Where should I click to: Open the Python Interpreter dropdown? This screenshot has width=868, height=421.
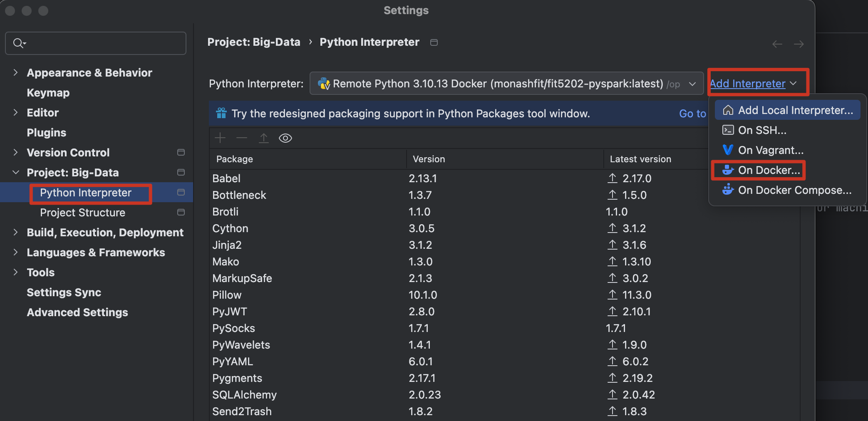point(506,84)
